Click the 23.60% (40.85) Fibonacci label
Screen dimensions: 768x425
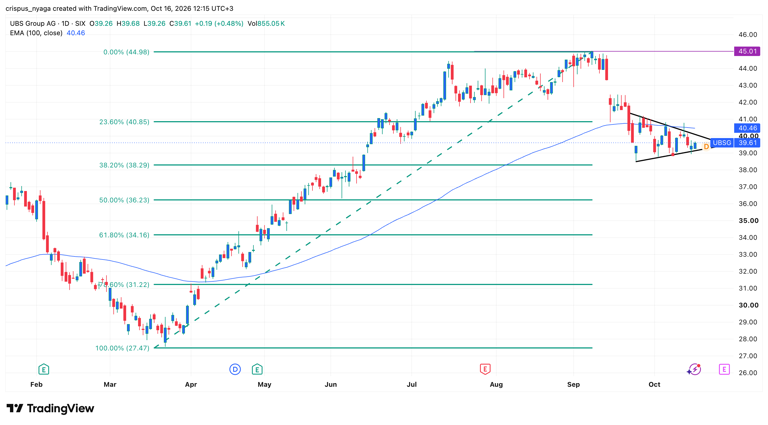tap(124, 122)
